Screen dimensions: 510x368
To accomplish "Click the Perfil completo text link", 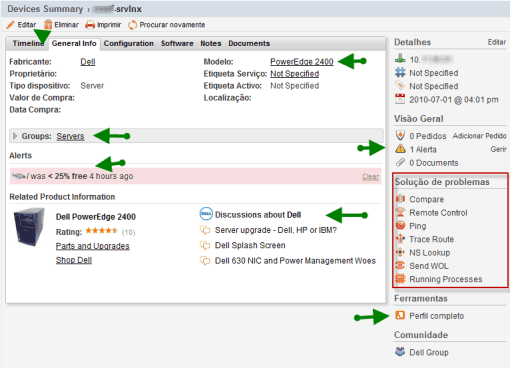I will (x=437, y=316).
